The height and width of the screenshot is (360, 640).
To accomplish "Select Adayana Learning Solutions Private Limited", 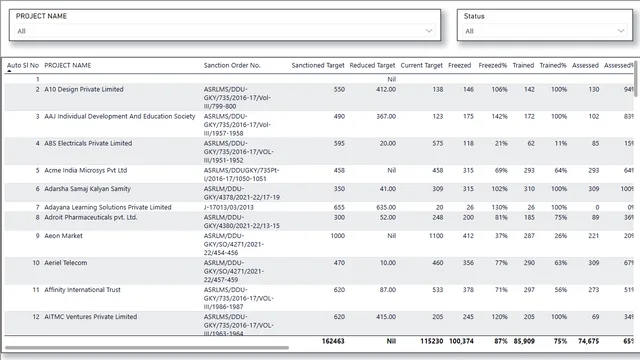I will click(108, 207).
